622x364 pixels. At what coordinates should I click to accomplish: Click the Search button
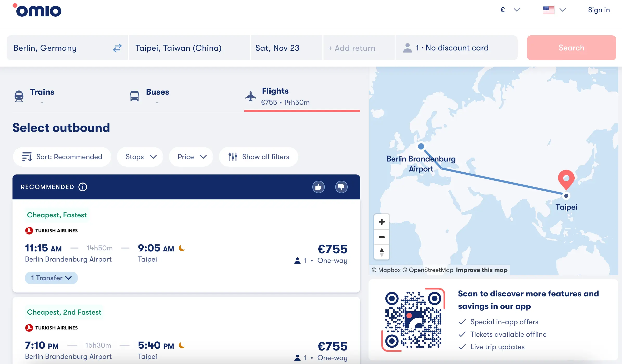(572, 48)
